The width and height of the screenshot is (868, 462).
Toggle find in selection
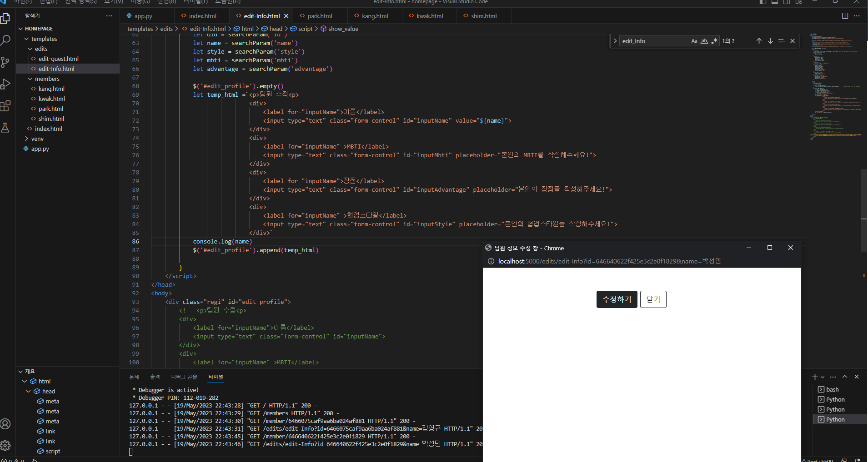(x=781, y=41)
